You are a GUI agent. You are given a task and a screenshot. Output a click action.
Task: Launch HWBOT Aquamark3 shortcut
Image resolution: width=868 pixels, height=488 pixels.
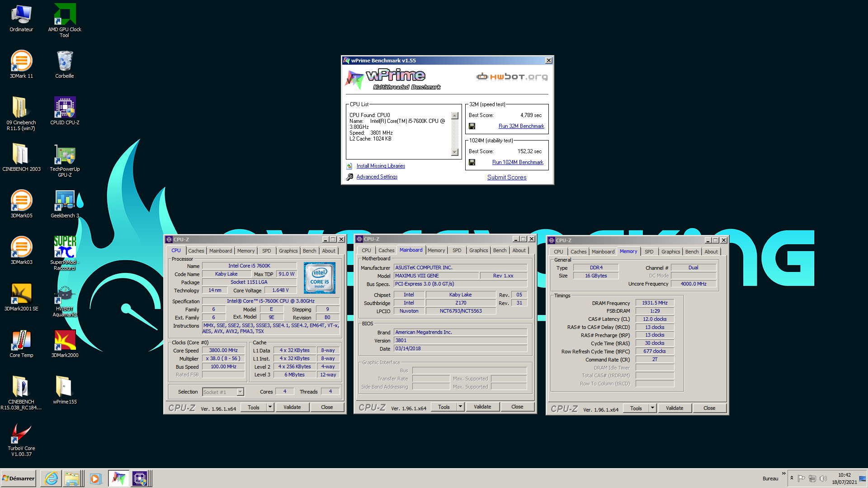click(65, 300)
